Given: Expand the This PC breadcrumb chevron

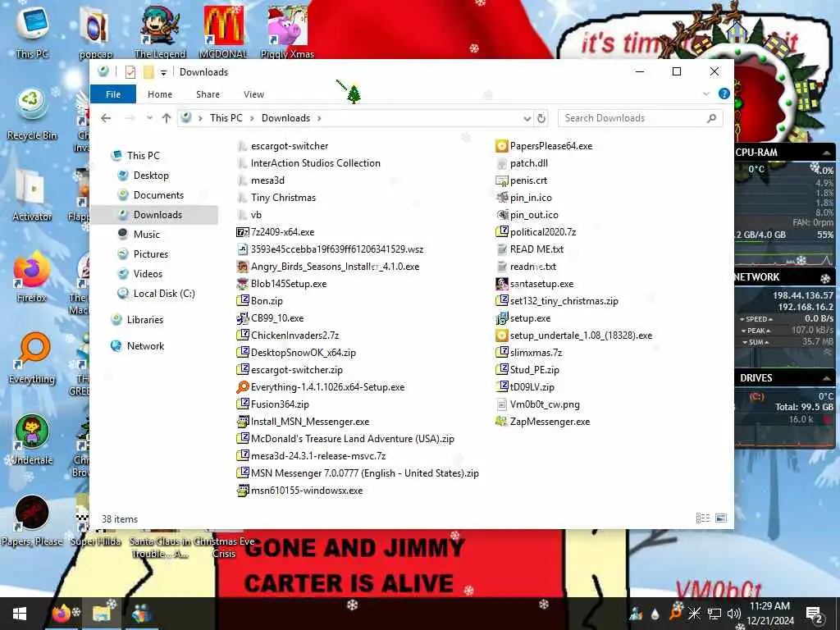Looking at the screenshot, I should pos(253,118).
